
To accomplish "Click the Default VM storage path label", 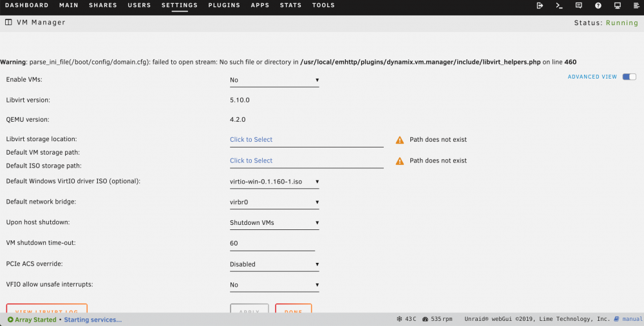I will click(x=43, y=153).
